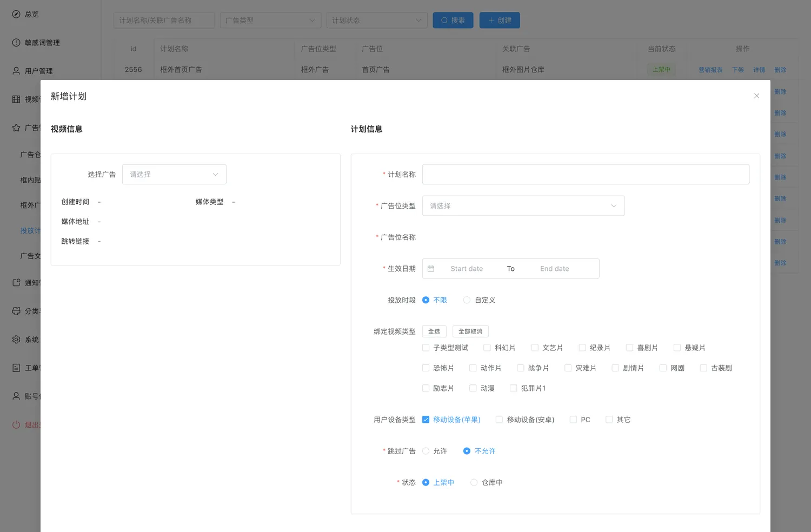Uncheck the 移动设备(苹果) checkbox

click(426, 420)
